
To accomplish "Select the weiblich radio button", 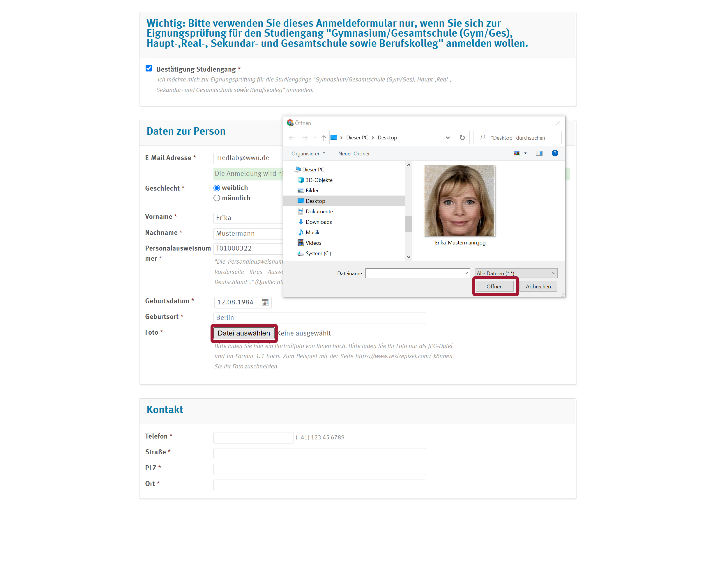I will point(217,188).
